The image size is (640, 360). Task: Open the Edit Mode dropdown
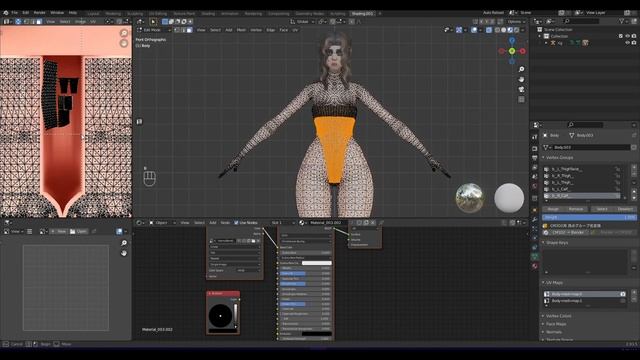[153, 30]
